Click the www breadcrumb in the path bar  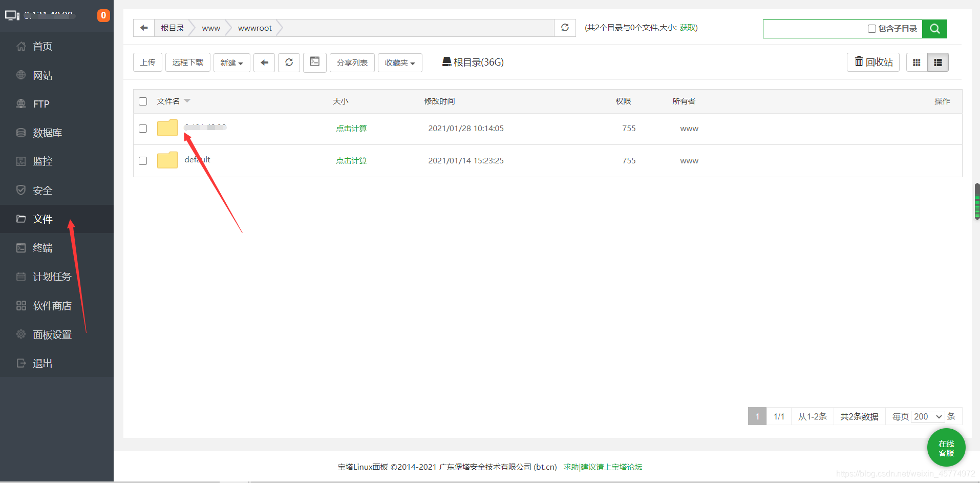tap(211, 28)
